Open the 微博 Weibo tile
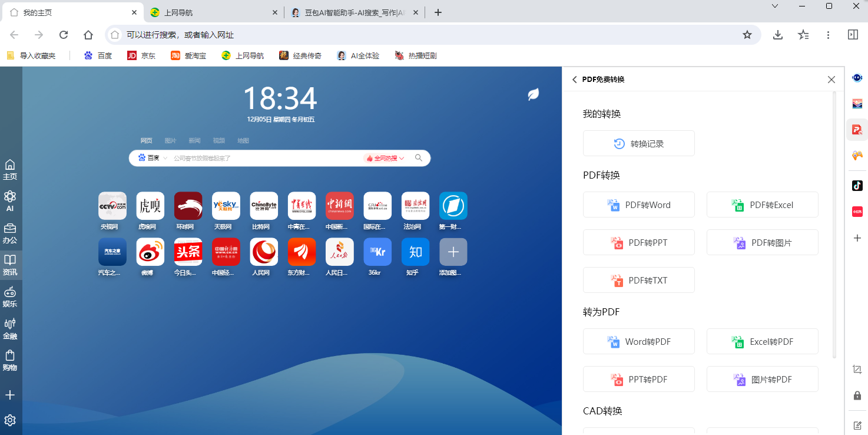Screen dimensions: 868x435 pyautogui.click(x=150, y=252)
